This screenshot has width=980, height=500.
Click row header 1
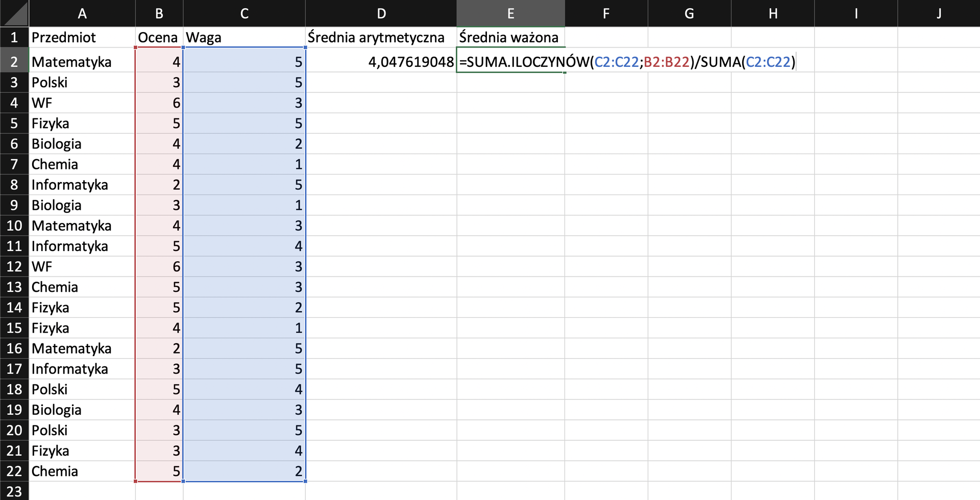pyautogui.click(x=14, y=37)
